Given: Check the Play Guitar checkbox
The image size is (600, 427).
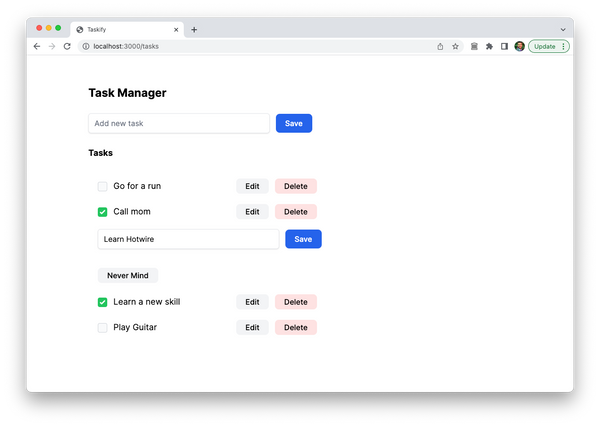Looking at the screenshot, I should 102,328.
